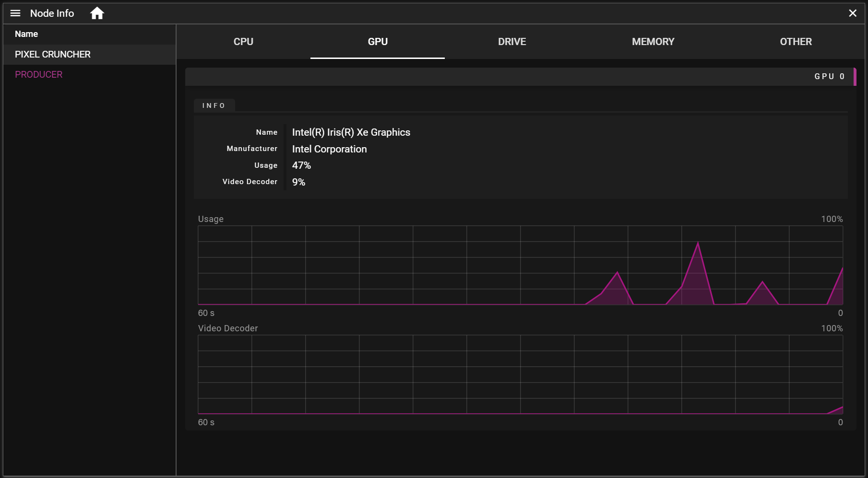This screenshot has width=868, height=478.
Task: Click the Video Decoder graph
Action: point(520,374)
